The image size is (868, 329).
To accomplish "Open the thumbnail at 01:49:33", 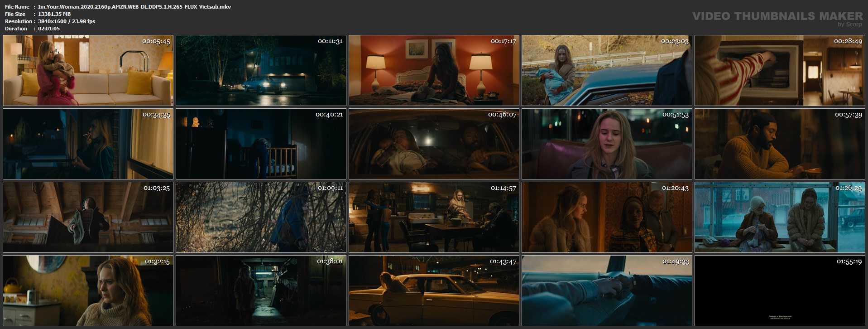I will click(607, 291).
